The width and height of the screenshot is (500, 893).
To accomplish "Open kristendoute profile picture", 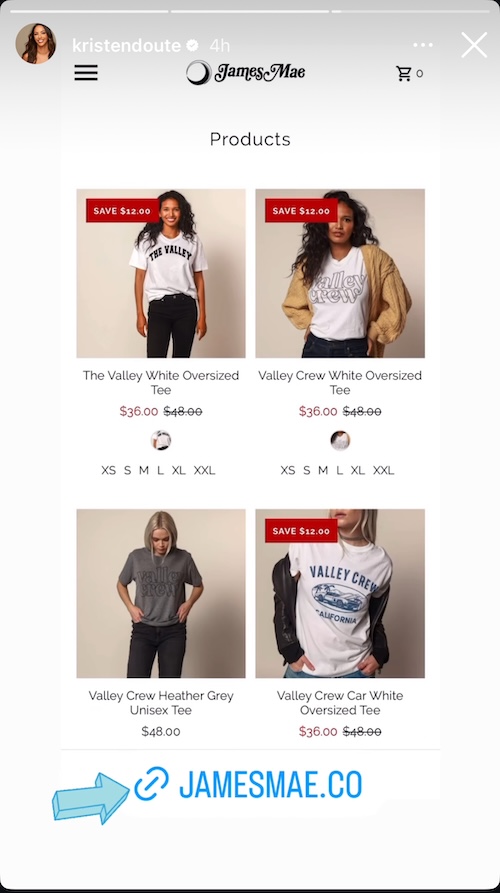I will coord(36,44).
